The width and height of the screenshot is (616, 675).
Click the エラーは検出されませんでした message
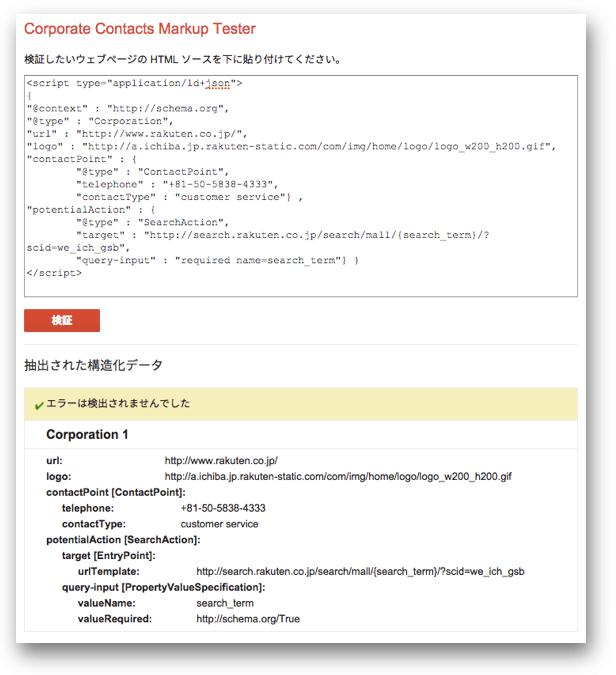point(118,403)
